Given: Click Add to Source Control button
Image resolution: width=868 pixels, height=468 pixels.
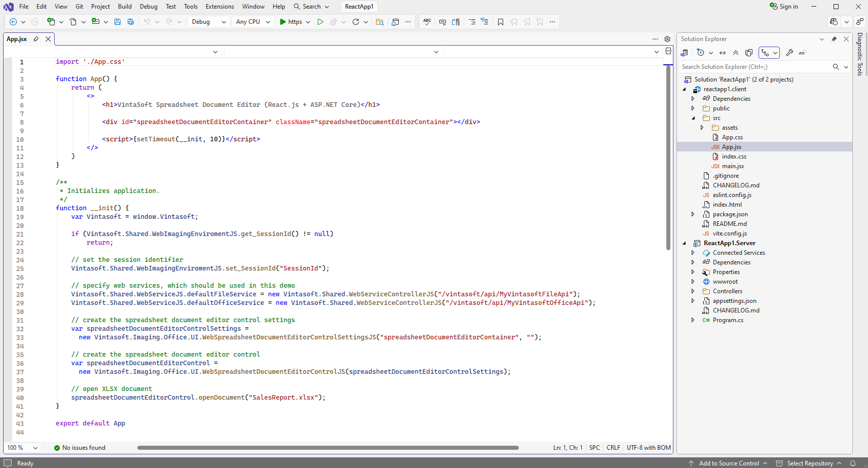Looking at the screenshot, I should 729,463.
